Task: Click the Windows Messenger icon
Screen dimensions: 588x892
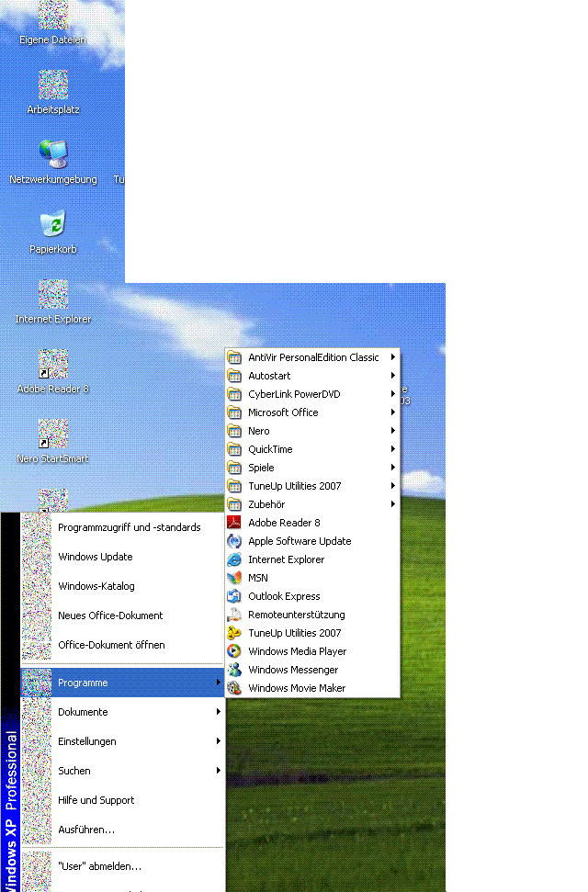Action: [234, 670]
